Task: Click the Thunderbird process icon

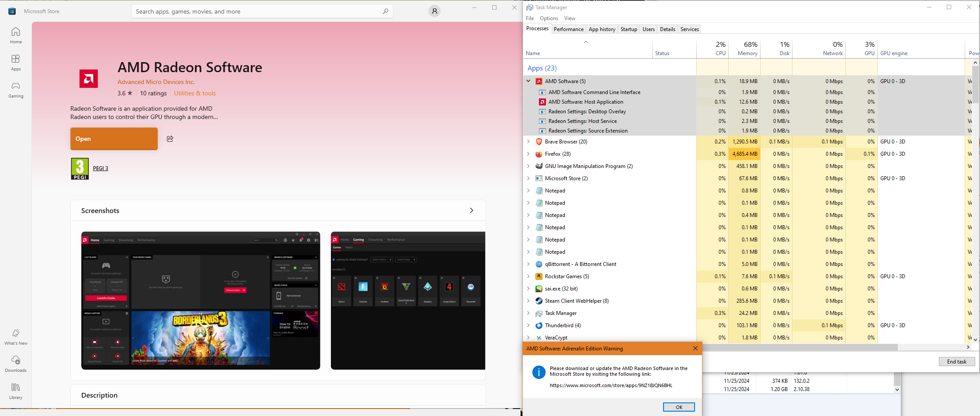Action: pos(539,325)
